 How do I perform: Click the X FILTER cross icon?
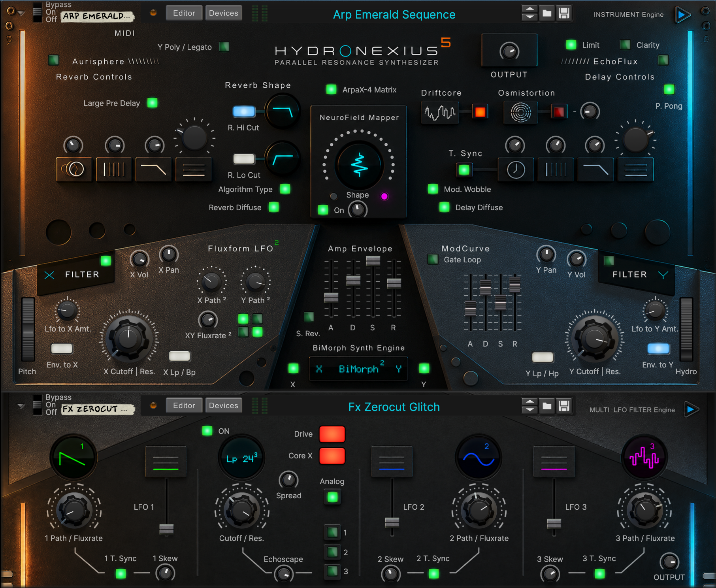49,275
